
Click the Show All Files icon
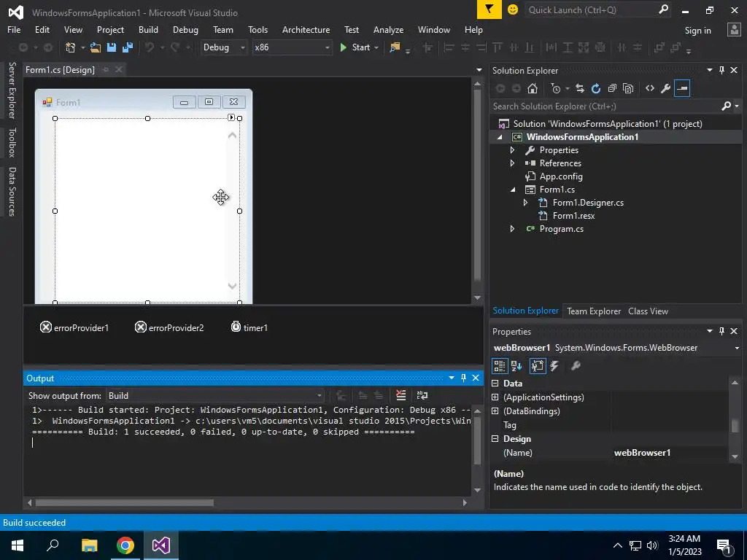point(628,88)
